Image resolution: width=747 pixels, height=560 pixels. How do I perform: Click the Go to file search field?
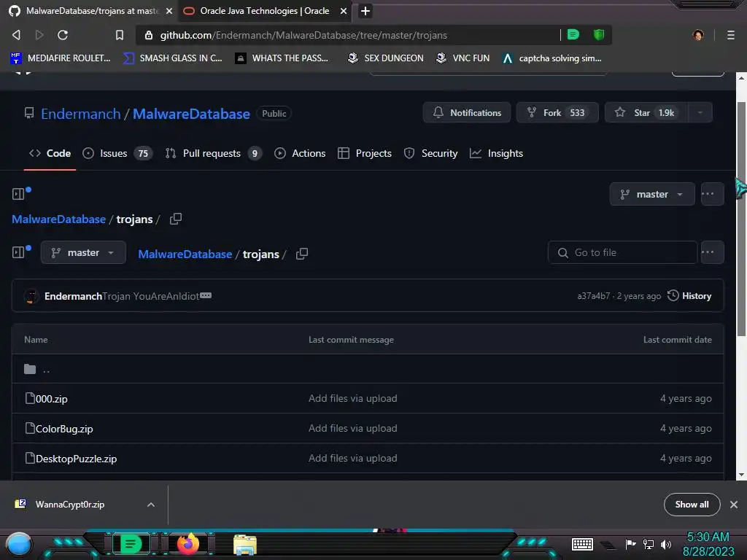click(622, 252)
